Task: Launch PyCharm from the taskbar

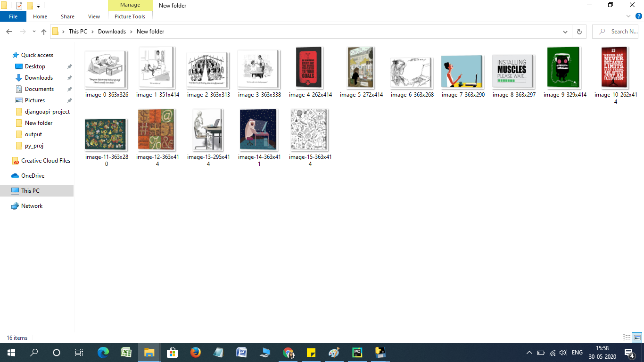Action: (x=357, y=352)
